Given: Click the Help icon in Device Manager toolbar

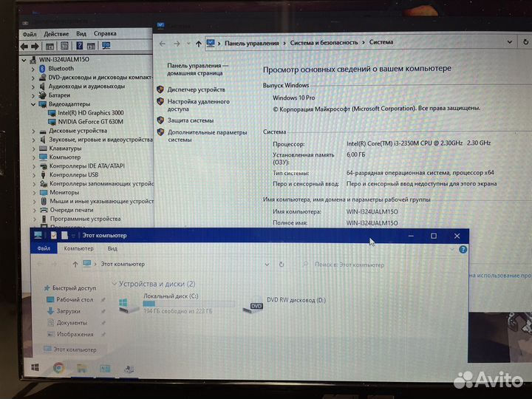Looking at the screenshot, I should point(79,46).
